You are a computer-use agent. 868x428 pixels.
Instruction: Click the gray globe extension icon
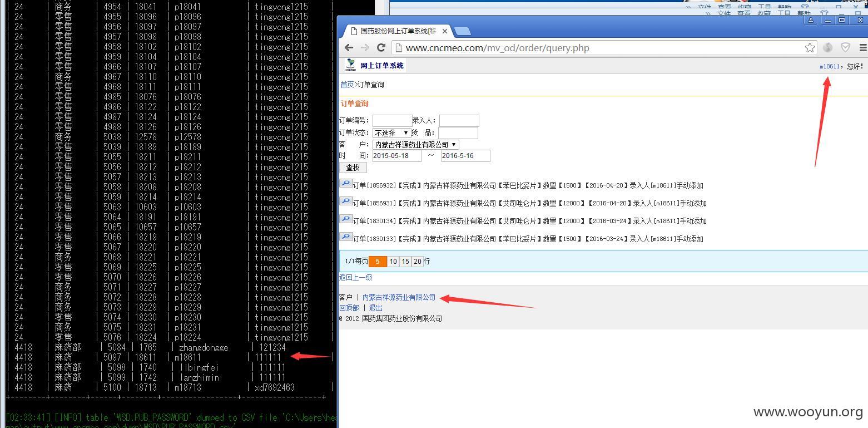click(x=827, y=48)
